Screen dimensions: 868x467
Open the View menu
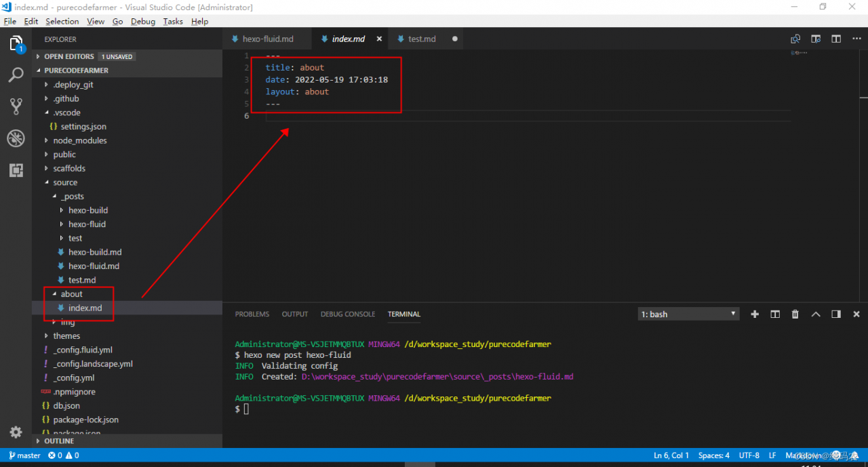click(96, 22)
